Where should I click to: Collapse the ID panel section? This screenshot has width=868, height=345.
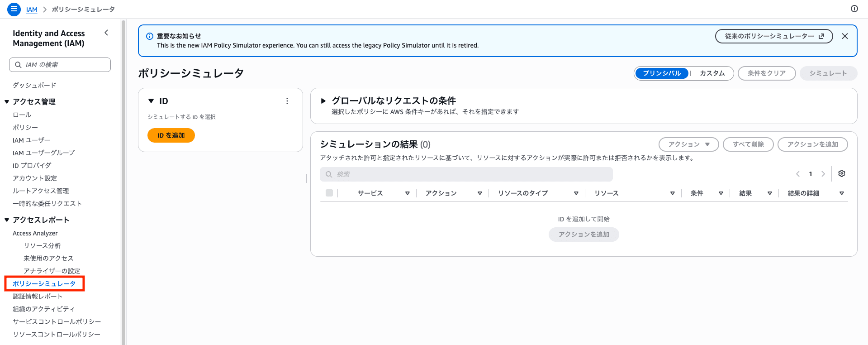pyautogui.click(x=151, y=101)
